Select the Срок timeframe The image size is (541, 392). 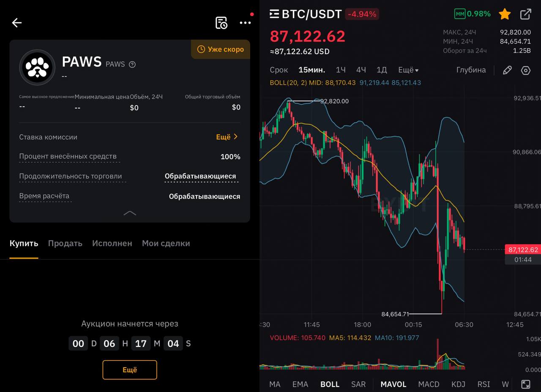279,70
